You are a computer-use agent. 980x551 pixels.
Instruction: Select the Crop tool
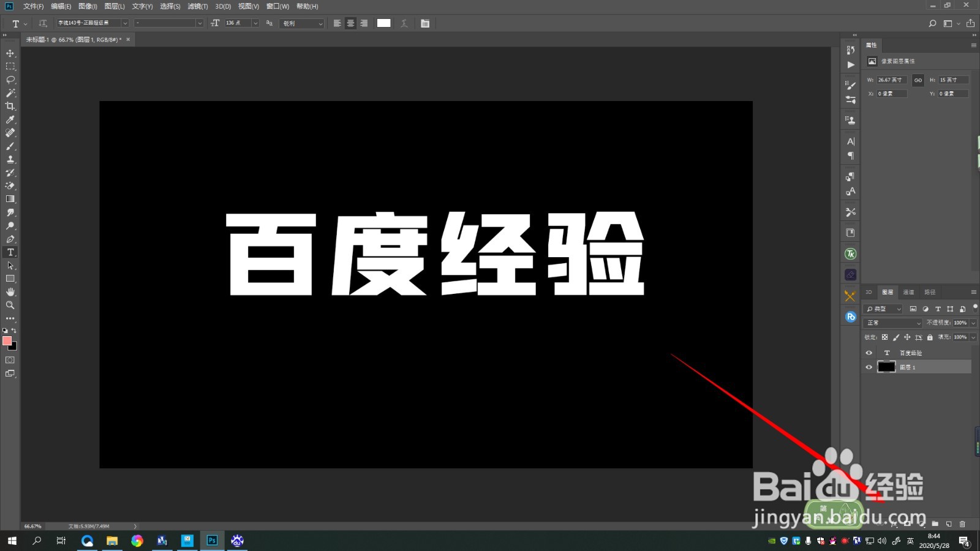pos(10,106)
